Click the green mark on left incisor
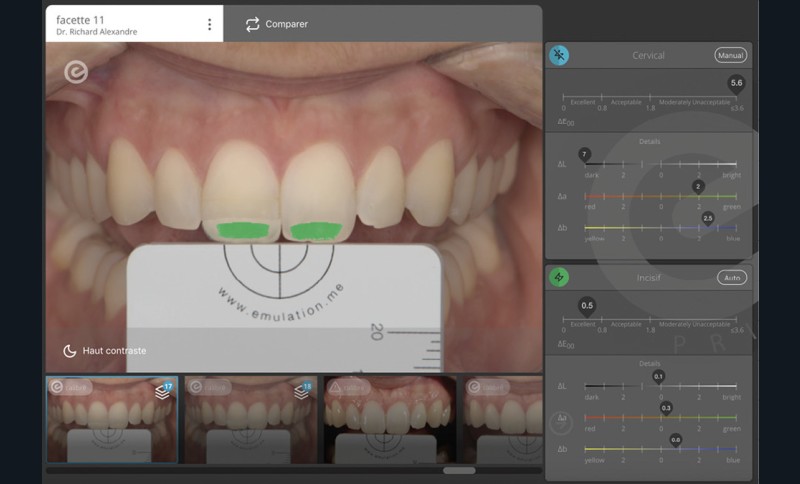This screenshot has height=484, width=800. [242, 231]
